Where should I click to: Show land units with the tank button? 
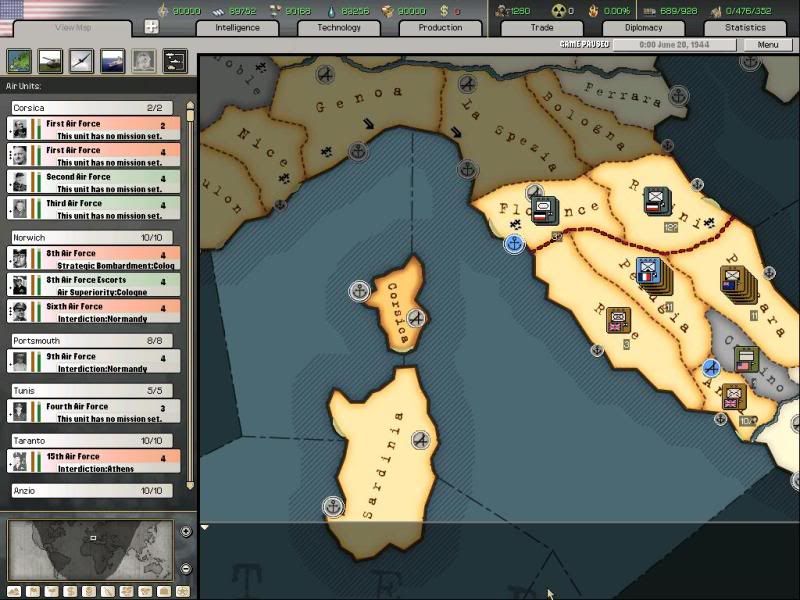pyautogui.click(x=51, y=61)
